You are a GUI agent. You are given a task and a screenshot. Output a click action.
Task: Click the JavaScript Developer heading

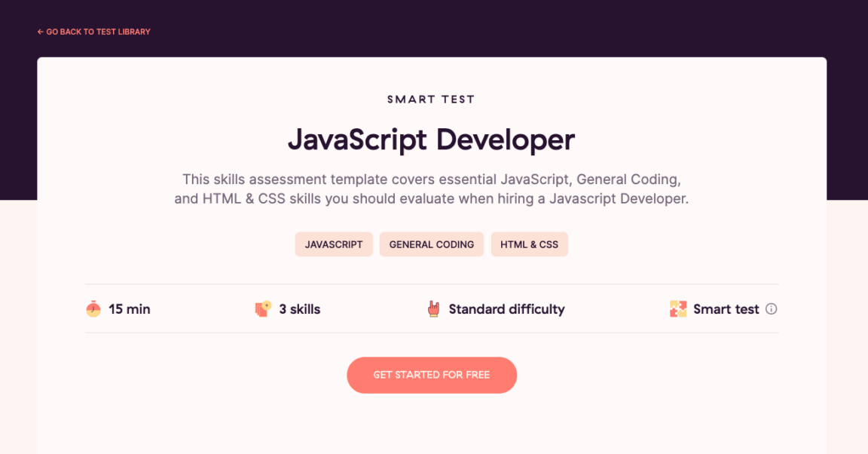point(431,140)
